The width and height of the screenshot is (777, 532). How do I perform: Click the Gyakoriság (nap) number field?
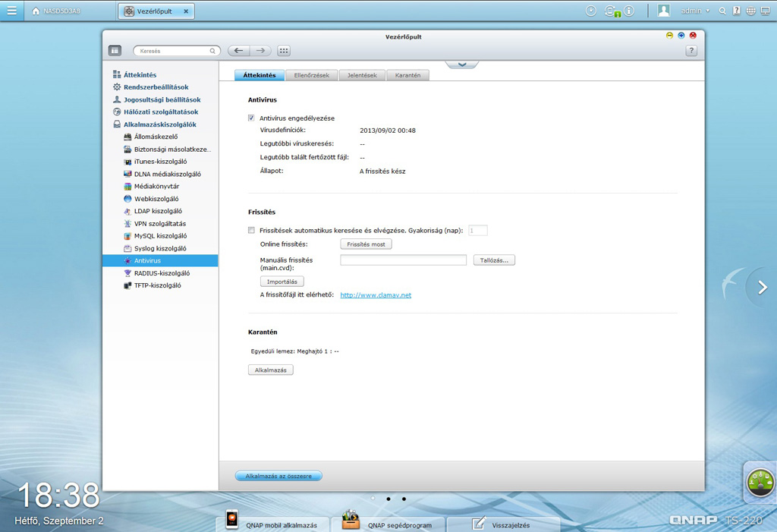[478, 231]
